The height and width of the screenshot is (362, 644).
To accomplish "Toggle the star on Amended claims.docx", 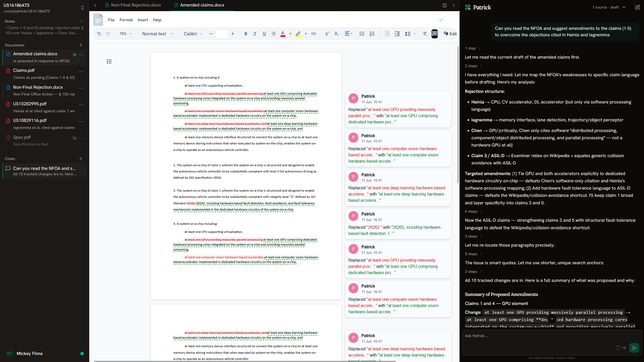I will click(x=75, y=54).
